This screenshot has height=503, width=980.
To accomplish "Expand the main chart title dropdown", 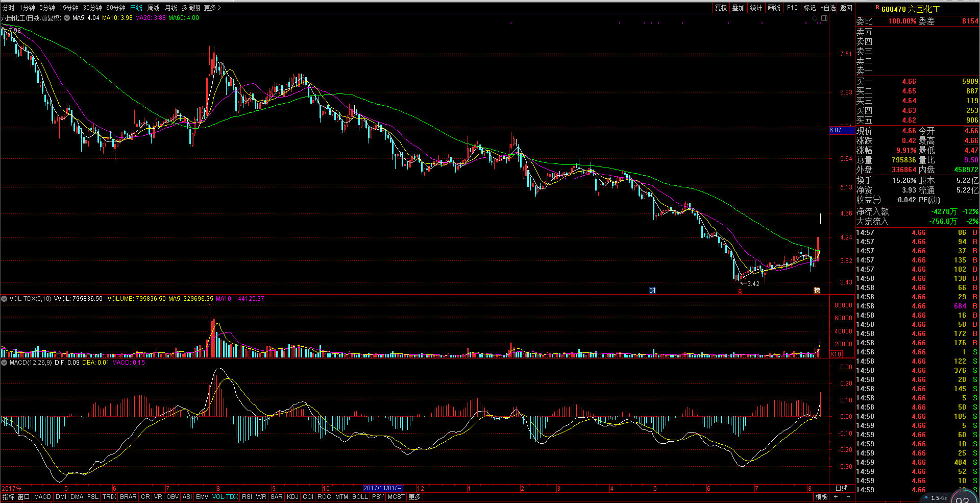I will 67,18.
